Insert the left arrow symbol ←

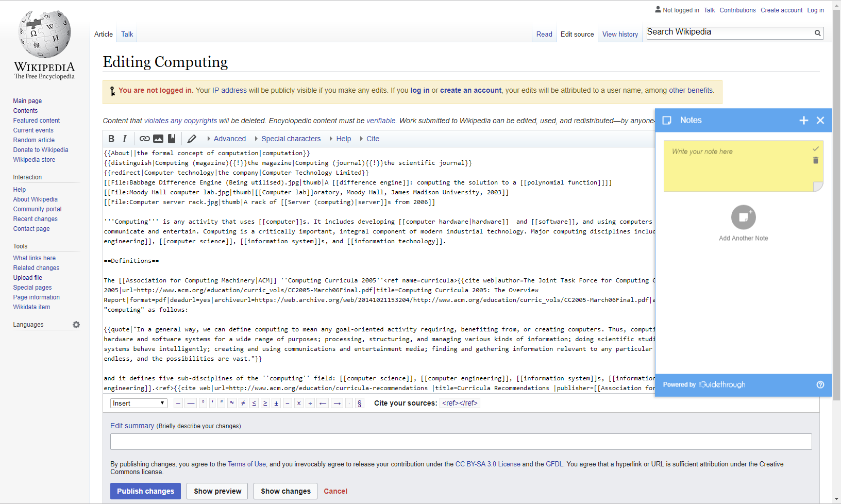tap(323, 403)
